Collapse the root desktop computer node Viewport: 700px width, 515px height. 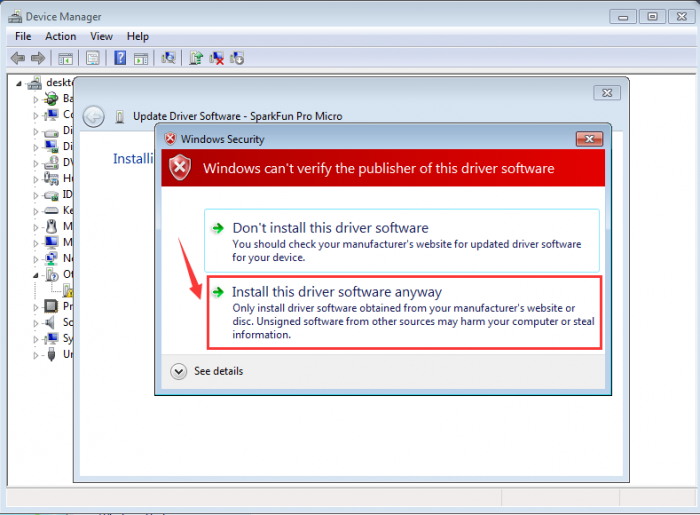(19, 83)
